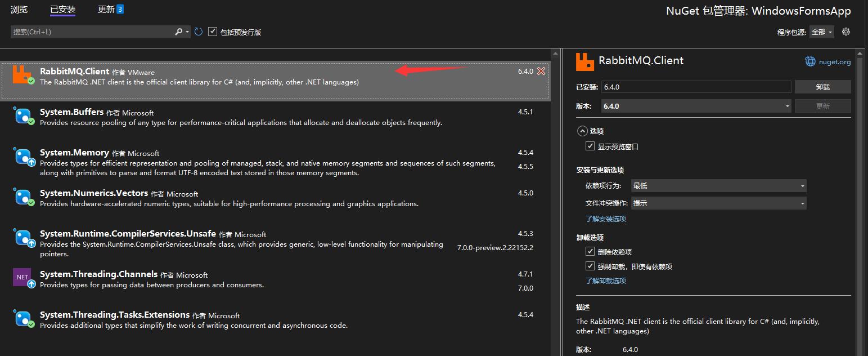The width and height of the screenshot is (868, 356).
Task: Open the search box dropdown arrow
Action: (187, 32)
